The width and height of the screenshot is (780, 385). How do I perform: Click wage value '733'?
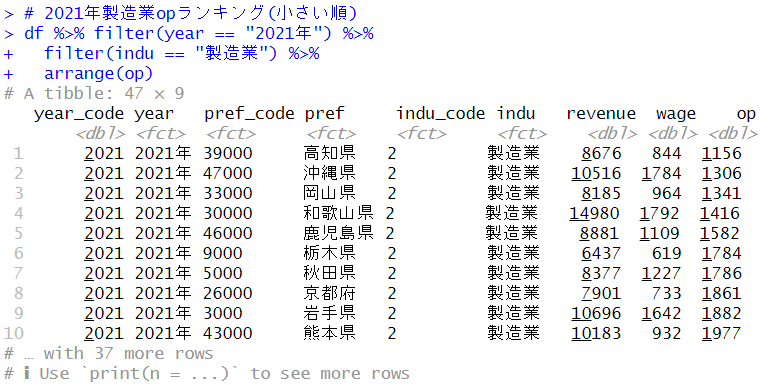[667, 293]
